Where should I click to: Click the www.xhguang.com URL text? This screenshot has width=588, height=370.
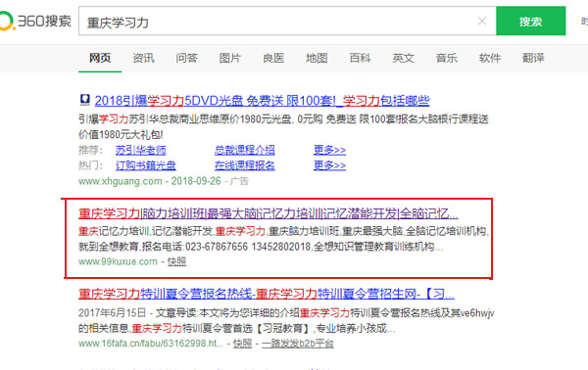(120, 181)
